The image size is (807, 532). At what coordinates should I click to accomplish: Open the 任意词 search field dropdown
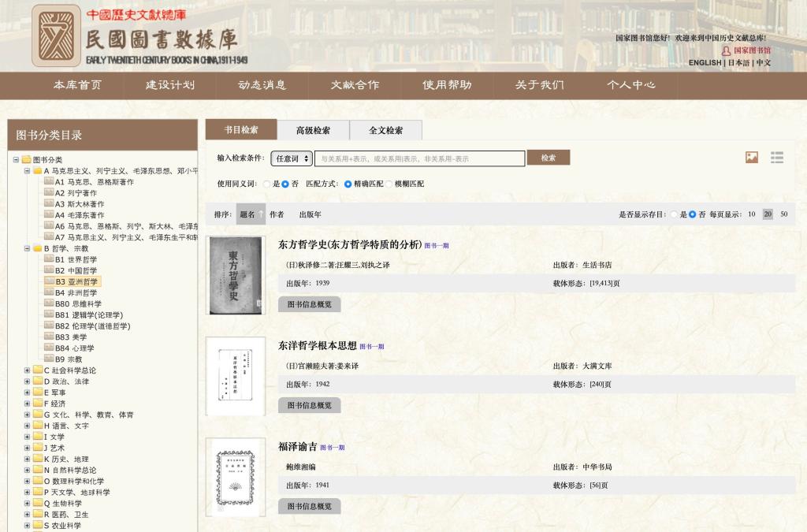[x=291, y=158]
